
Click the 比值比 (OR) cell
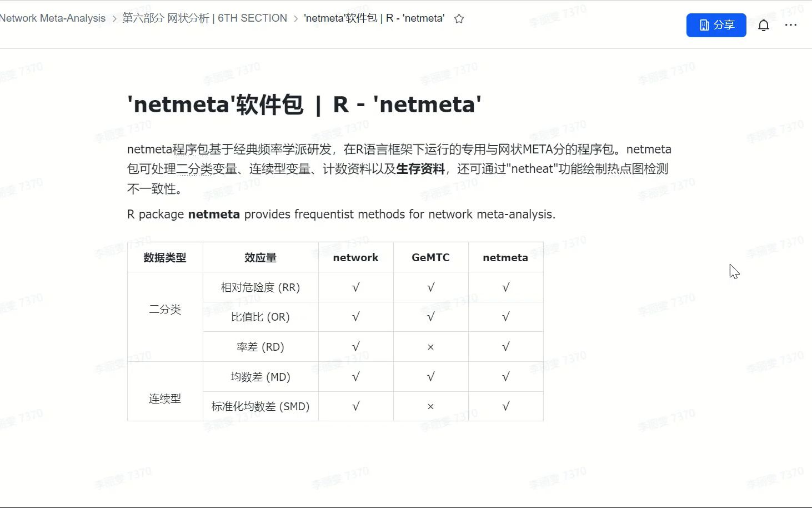(260, 317)
